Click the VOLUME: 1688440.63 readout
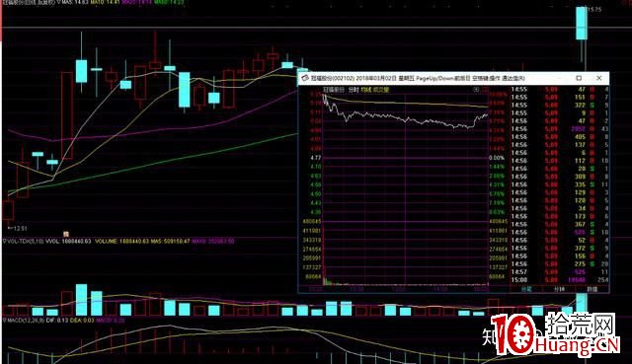 122,242
